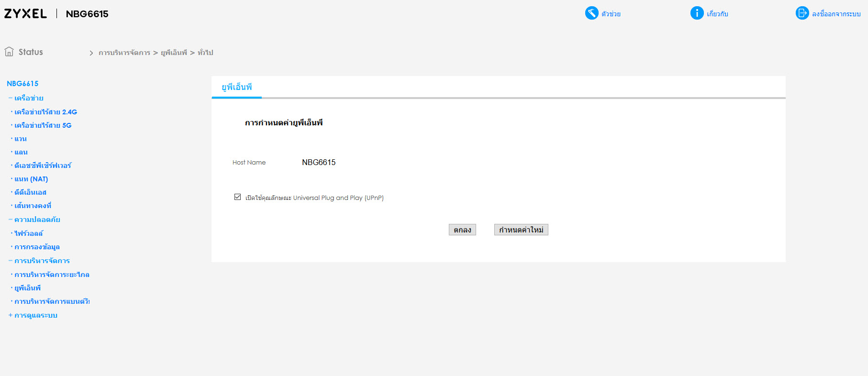Open การกรองข้อมูล in the sidebar
Viewport: 868px width, 376px height.
[37, 247]
